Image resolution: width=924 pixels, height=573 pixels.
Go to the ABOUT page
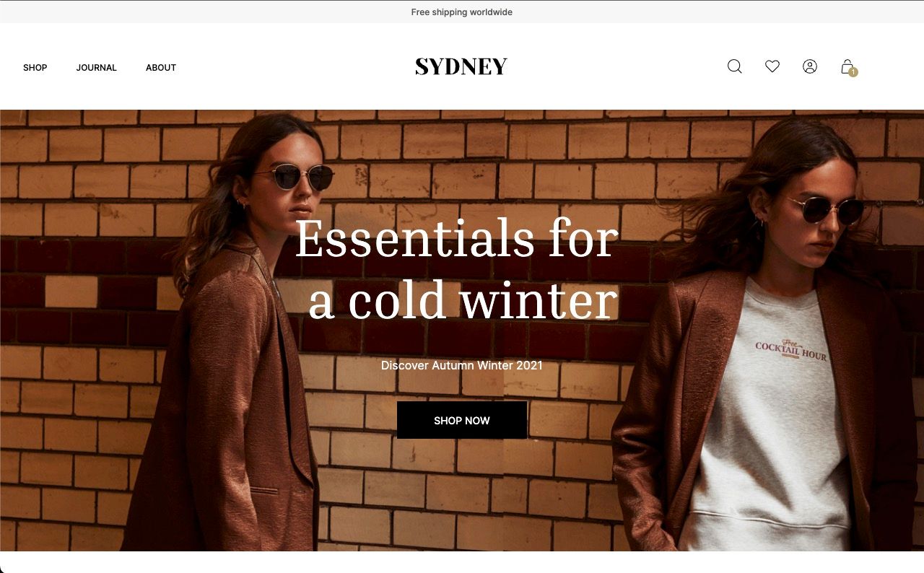point(161,67)
